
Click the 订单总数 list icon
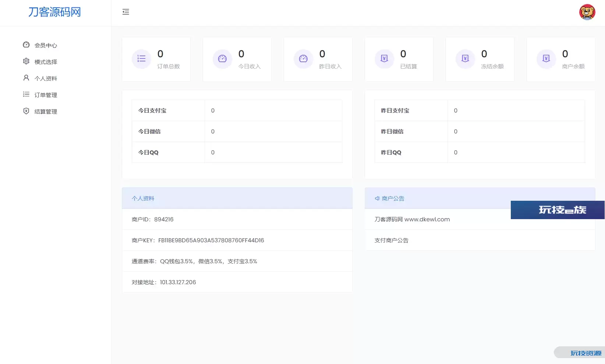tap(141, 59)
